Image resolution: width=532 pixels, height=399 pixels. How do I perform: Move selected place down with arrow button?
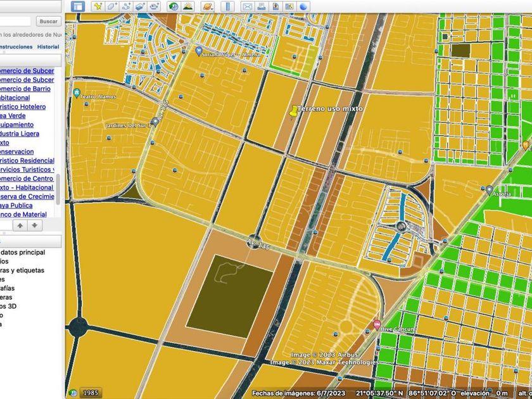[35, 225]
